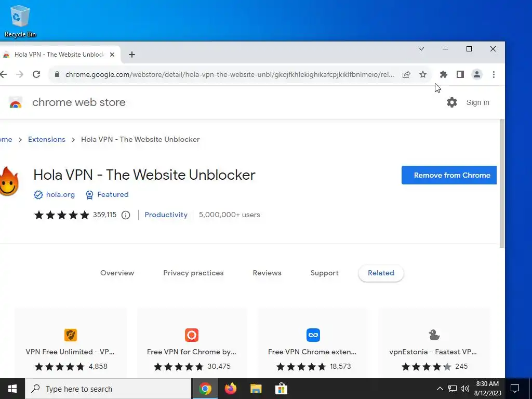Screen dimensions: 532x399
Task: Remove Hola VPN from Chrome
Action: coord(449,175)
